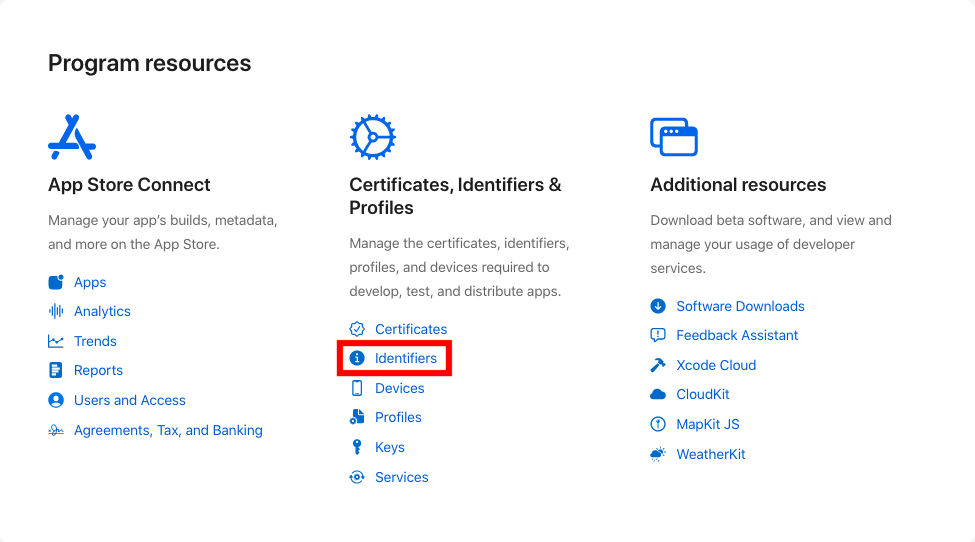Image resolution: width=975 pixels, height=542 pixels.
Task: Open the Services link
Action: (402, 477)
